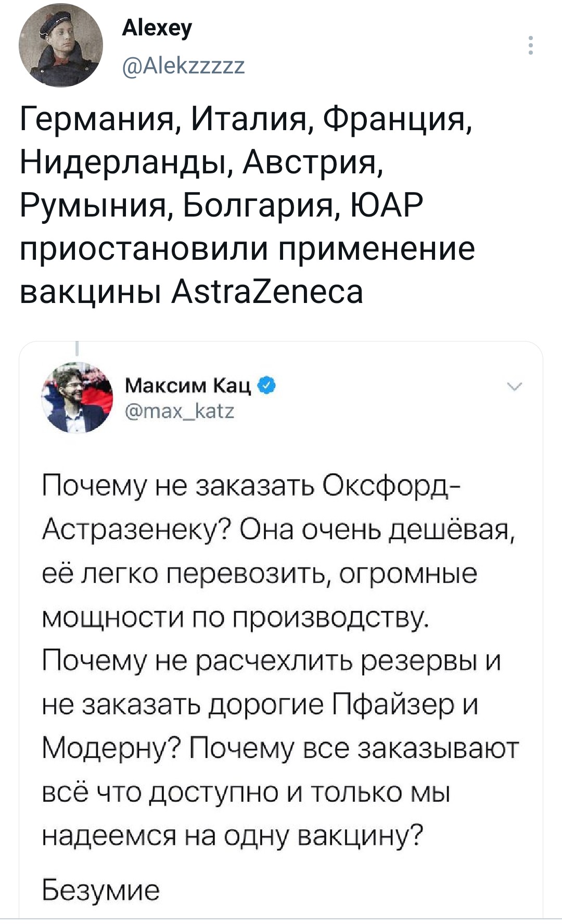Open Максим Кац's profile picture
562x924 pixels.
pos(78,398)
